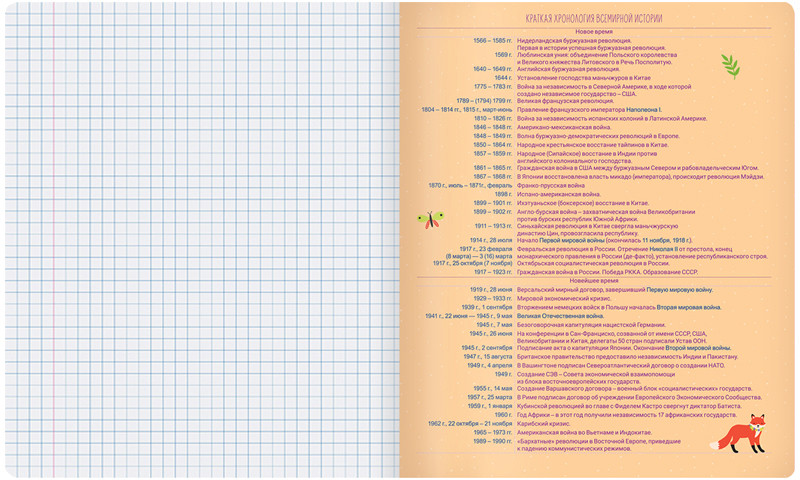Click the green leaf illustration

pyautogui.click(x=730, y=67)
